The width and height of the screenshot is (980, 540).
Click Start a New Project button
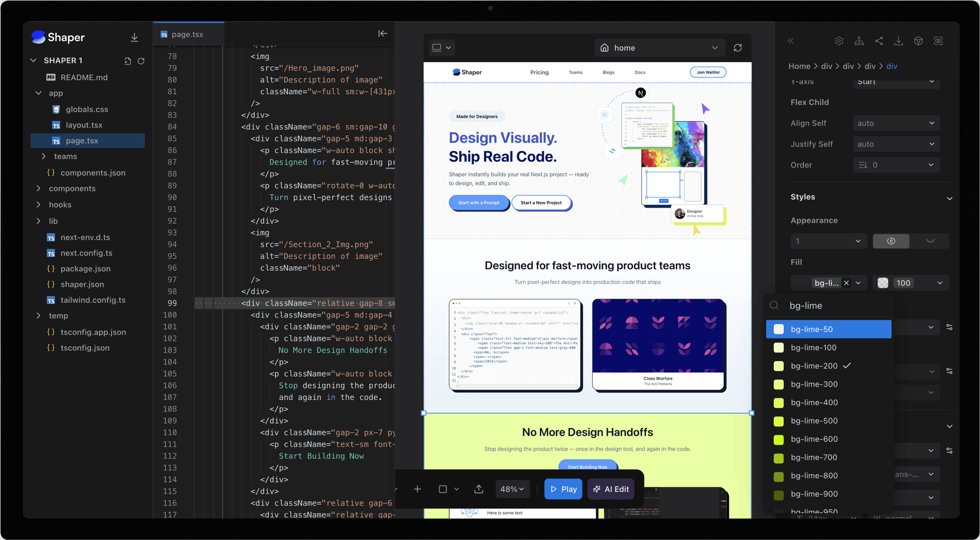541,203
